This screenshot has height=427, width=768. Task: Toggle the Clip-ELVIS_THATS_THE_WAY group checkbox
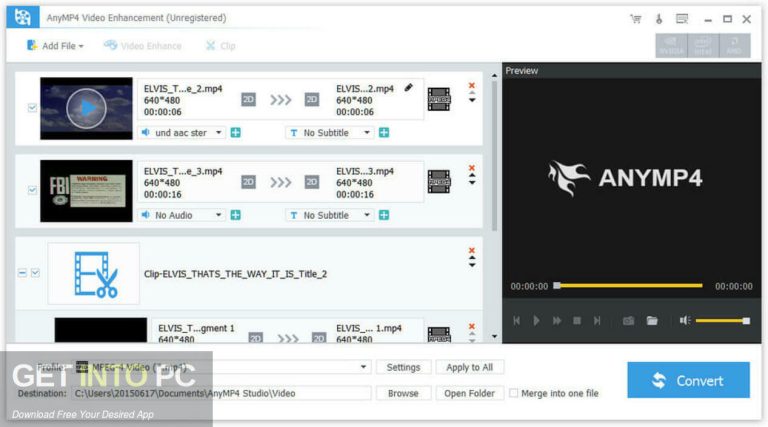pos(35,273)
